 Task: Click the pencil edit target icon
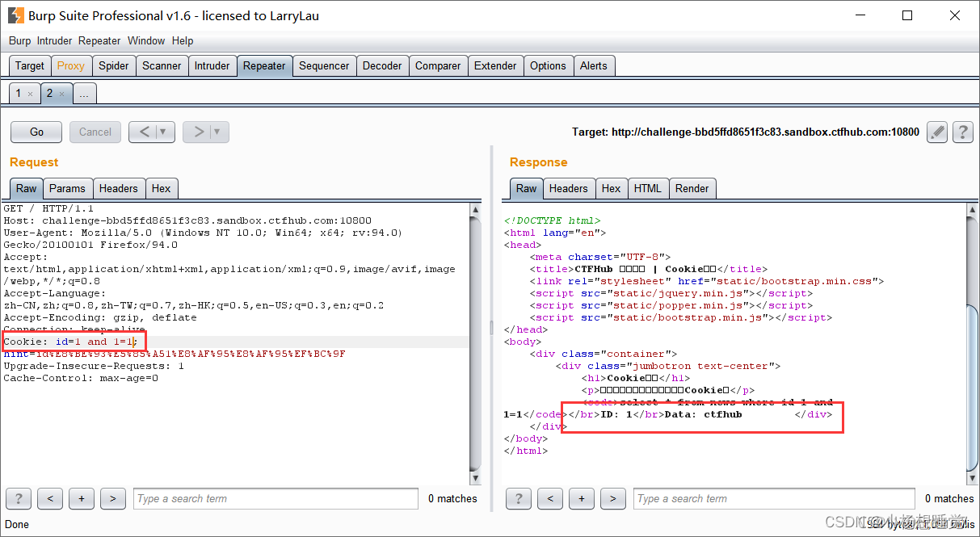[936, 132]
